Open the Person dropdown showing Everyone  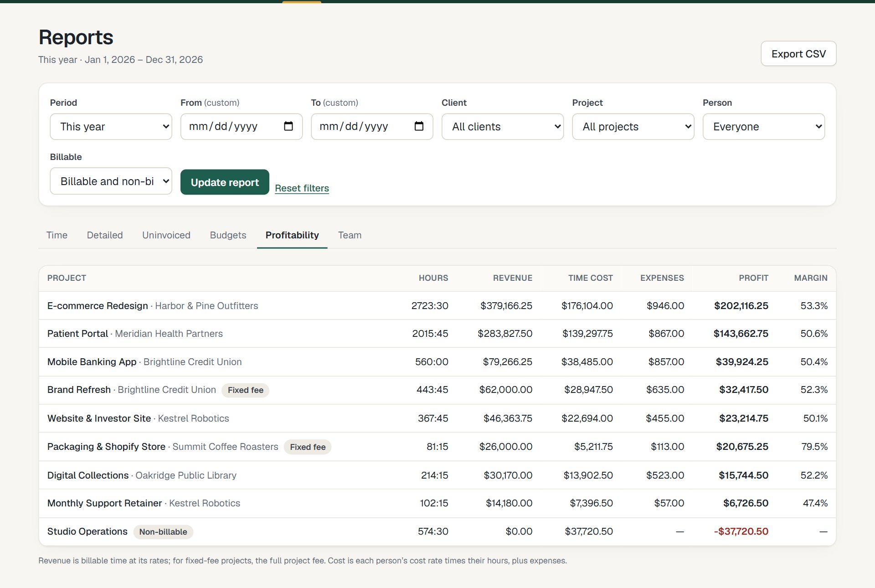(x=763, y=127)
